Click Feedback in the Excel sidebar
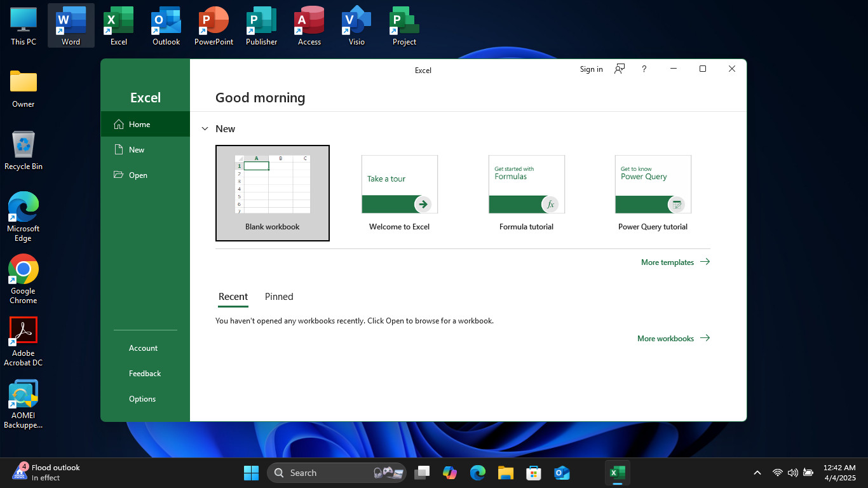 [x=146, y=374]
